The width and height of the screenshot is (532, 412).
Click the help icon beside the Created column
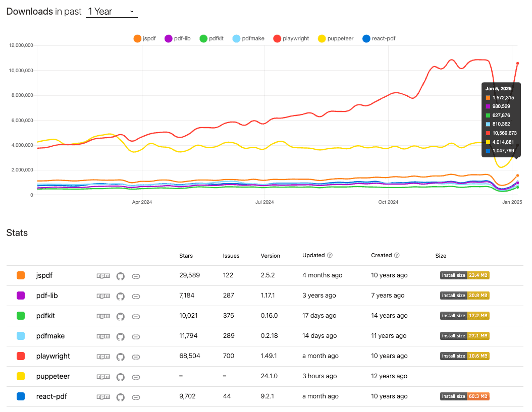point(397,255)
